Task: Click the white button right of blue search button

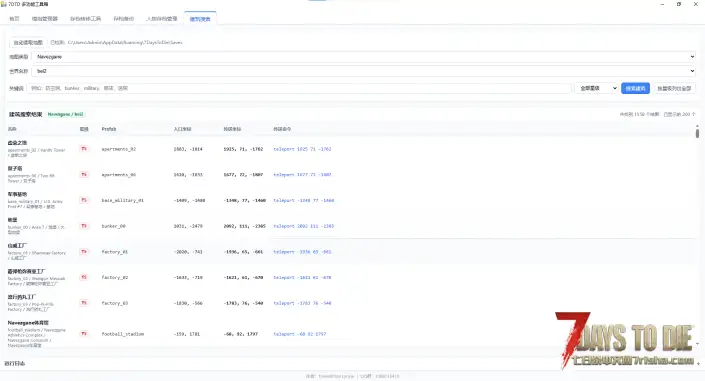Action: [x=674, y=88]
